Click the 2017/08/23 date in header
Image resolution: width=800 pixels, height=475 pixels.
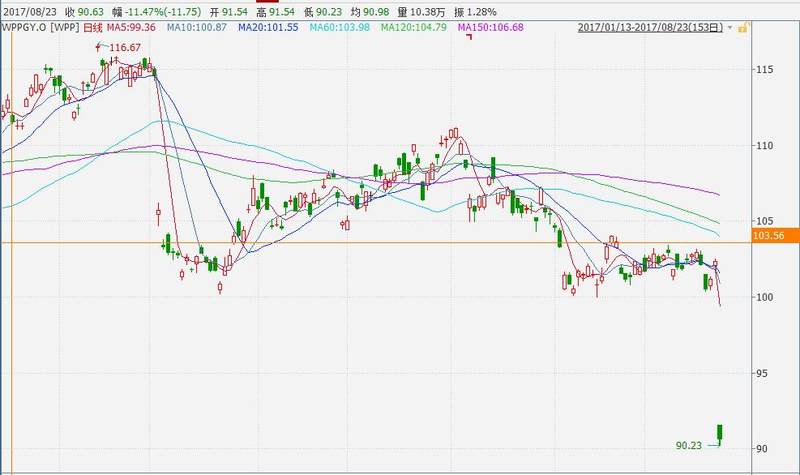tap(28, 9)
